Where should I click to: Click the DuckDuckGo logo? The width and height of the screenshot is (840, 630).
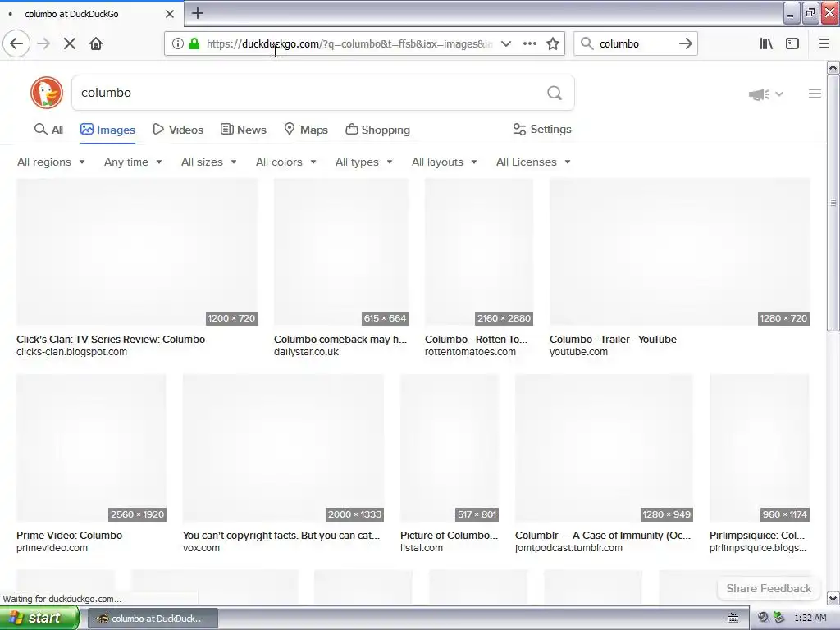(x=47, y=93)
